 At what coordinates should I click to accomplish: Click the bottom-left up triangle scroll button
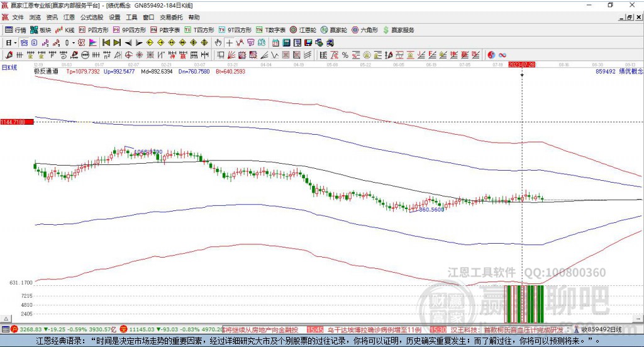tap(6, 319)
